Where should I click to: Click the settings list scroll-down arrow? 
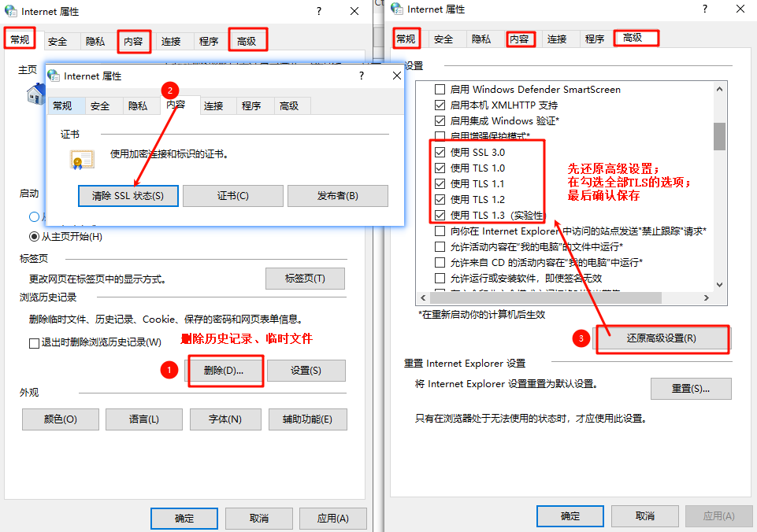click(719, 285)
